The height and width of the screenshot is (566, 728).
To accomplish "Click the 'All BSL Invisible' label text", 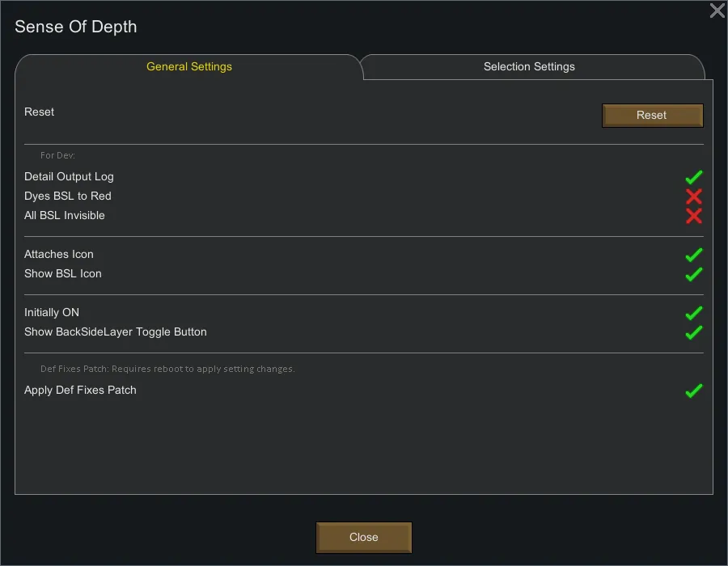I will pos(65,216).
